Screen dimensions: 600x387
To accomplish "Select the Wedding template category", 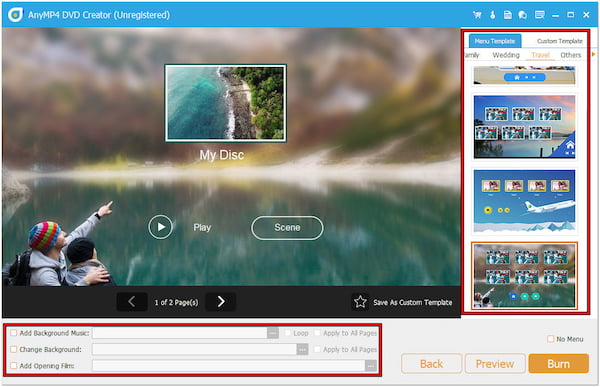I will pos(506,55).
